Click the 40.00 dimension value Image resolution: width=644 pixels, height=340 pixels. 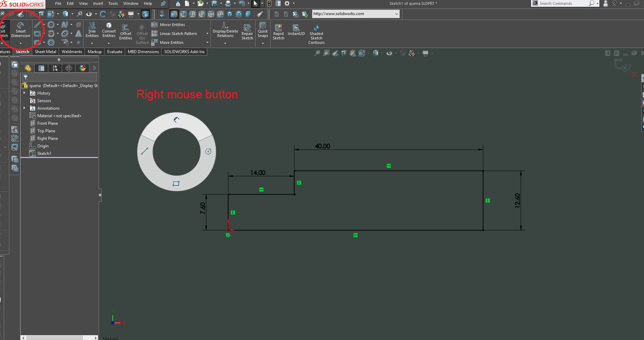point(322,146)
